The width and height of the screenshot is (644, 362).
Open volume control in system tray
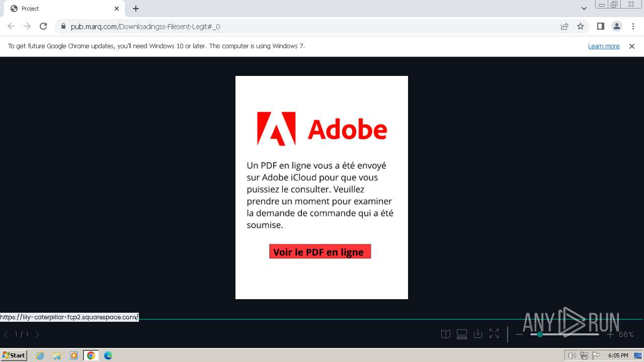click(572, 355)
